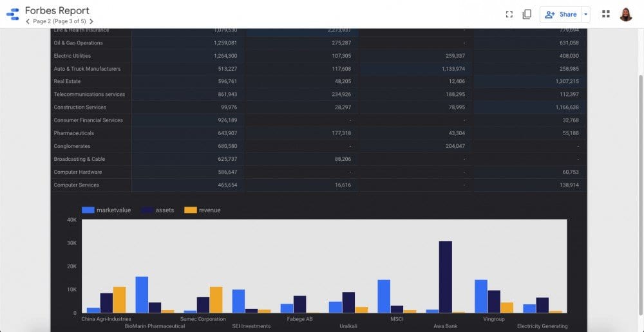Toggle marketvalue legend swatch
This screenshot has width=644, height=332.
(88, 210)
